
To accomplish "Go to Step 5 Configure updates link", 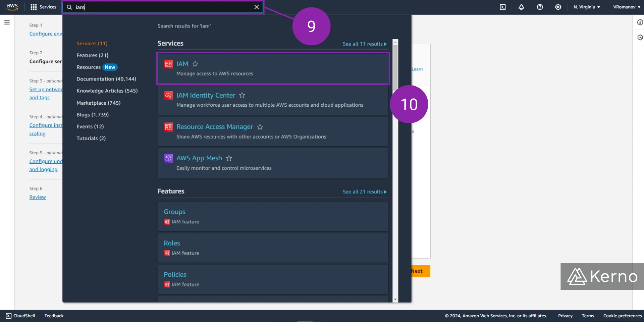I will 46,165.
